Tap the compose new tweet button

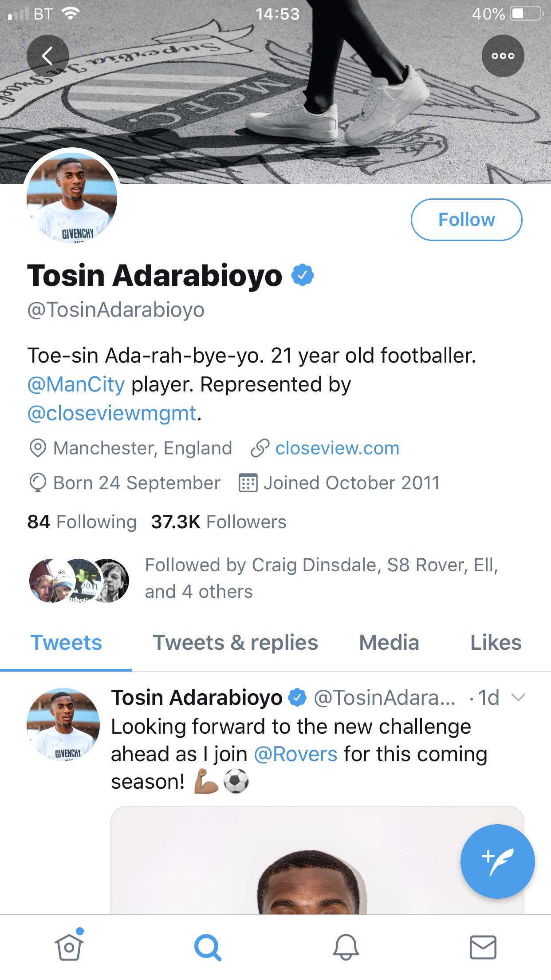click(x=497, y=861)
